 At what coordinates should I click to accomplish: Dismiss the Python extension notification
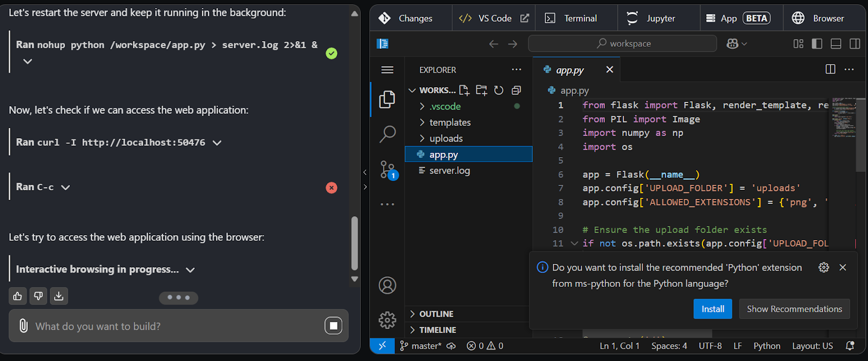[843, 267]
